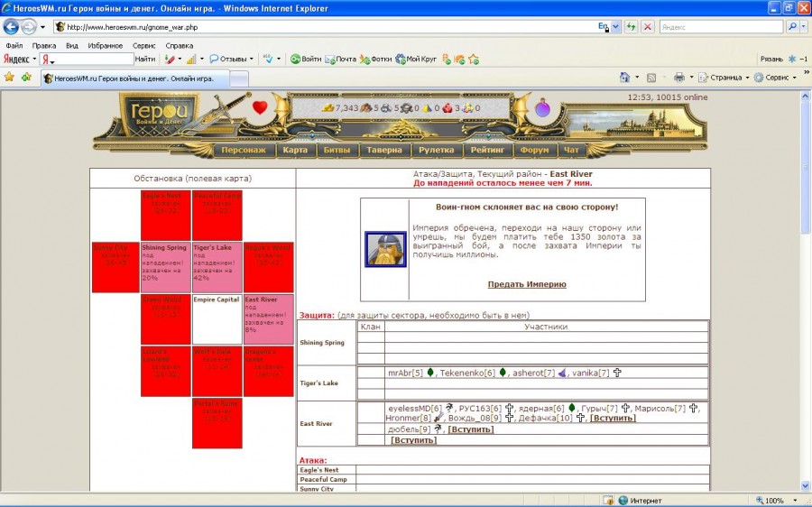
Task: Open the Форум section
Action: [x=534, y=150]
